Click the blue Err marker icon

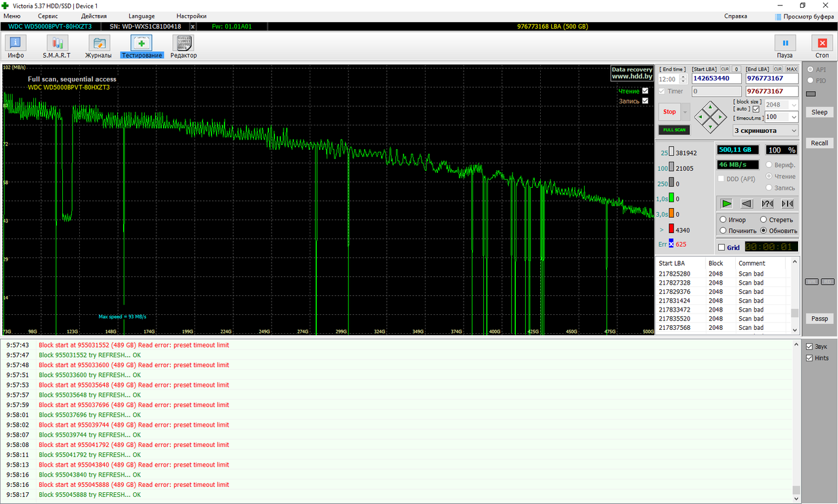point(671,243)
